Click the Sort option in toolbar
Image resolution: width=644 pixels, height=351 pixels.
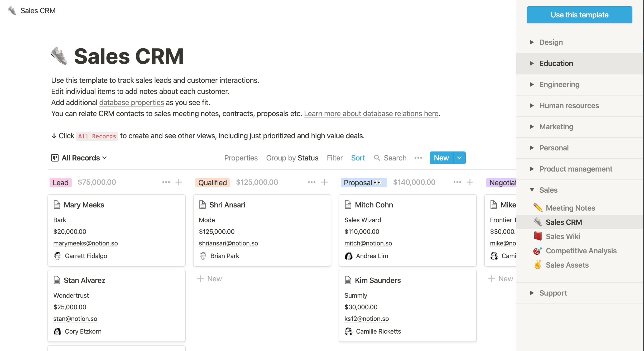[358, 158]
